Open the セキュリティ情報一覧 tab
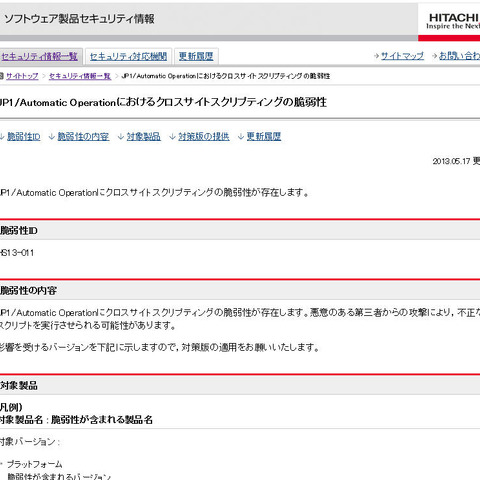This screenshot has width=480, height=480. (40, 56)
